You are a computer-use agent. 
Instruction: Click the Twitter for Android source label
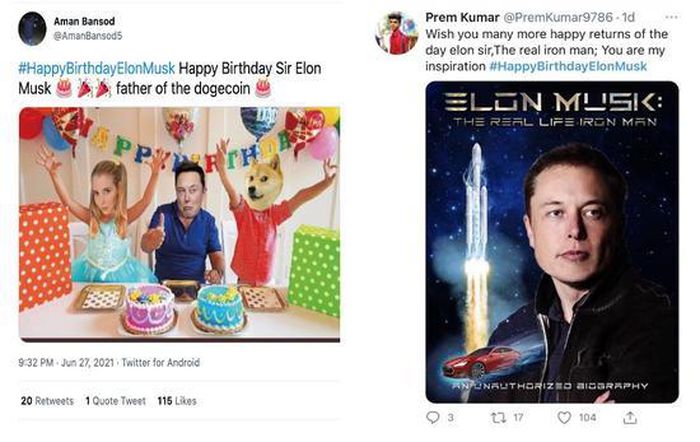pyautogui.click(x=158, y=362)
